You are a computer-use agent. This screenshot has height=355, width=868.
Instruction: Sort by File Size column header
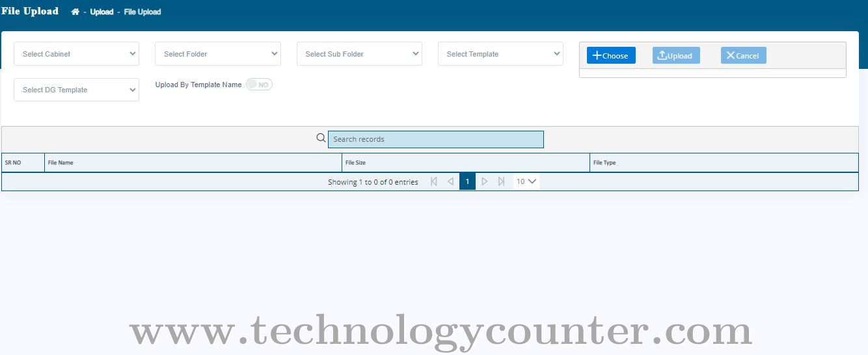pyautogui.click(x=466, y=163)
